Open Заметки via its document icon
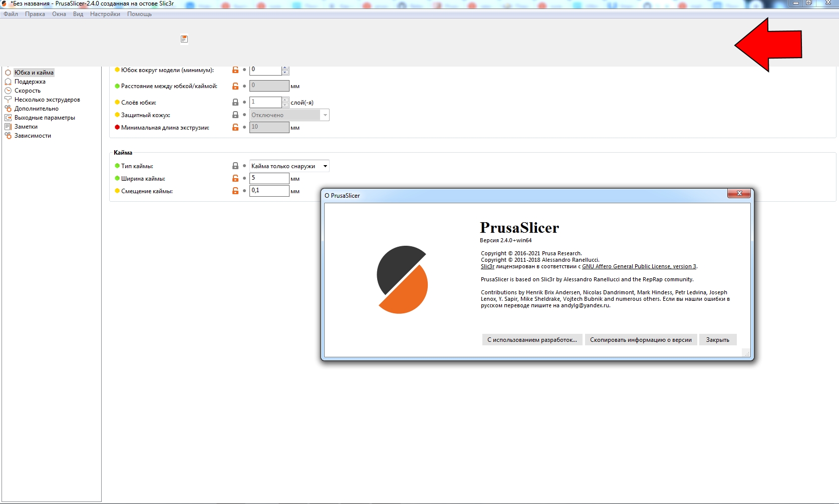This screenshot has width=839, height=504. [x=8, y=127]
